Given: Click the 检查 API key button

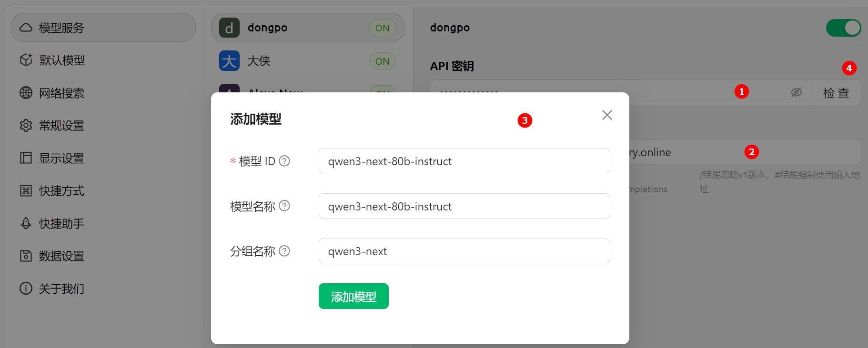Looking at the screenshot, I should click(836, 93).
